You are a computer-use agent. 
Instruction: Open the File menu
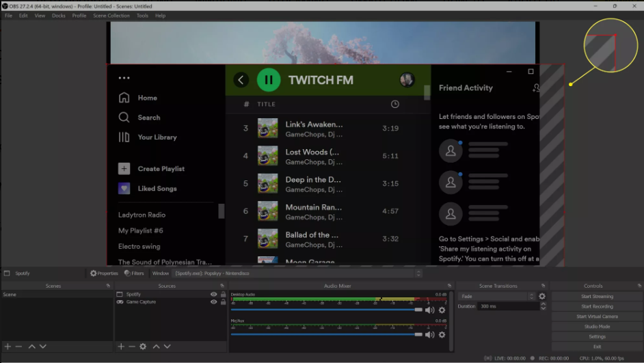[8, 16]
